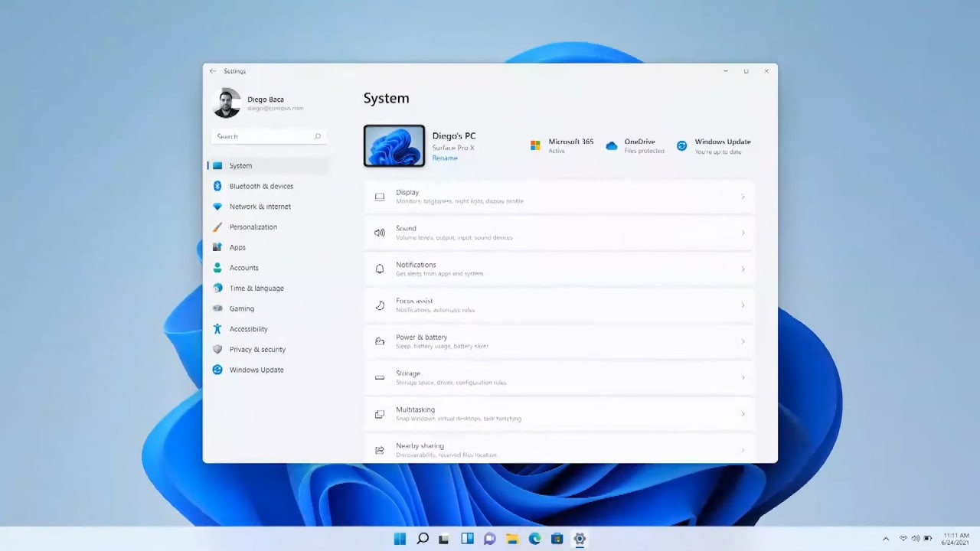Screen dimensions: 980x551
Task: Click the back arrow in Settings
Action: coord(213,71)
